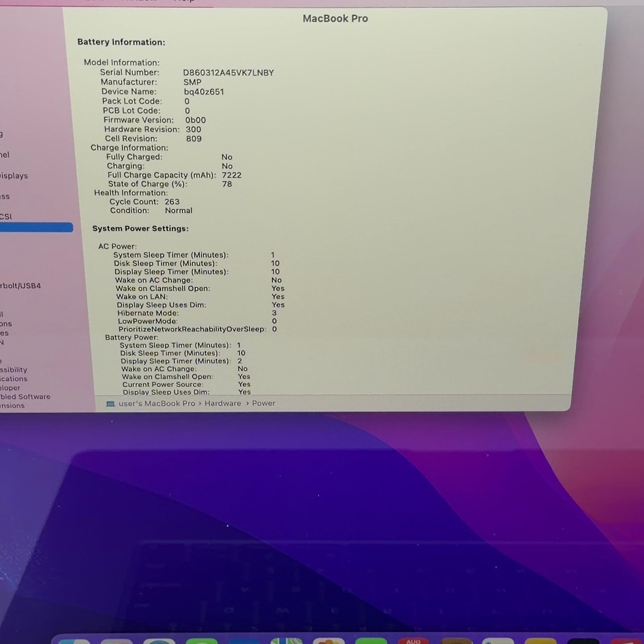This screenshot has width=644, height=644.
Task: Select Accessibility in the sidebar list
Action: pyautogui.click(x=13, y=369)
